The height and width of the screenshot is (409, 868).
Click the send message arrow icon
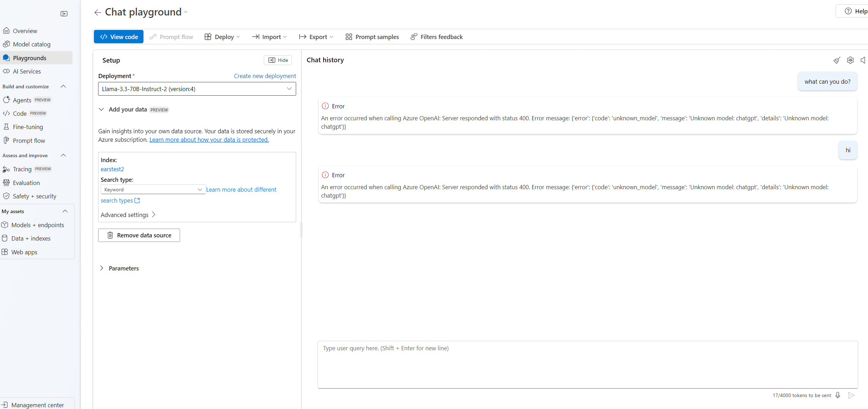(x=851, y=395)
